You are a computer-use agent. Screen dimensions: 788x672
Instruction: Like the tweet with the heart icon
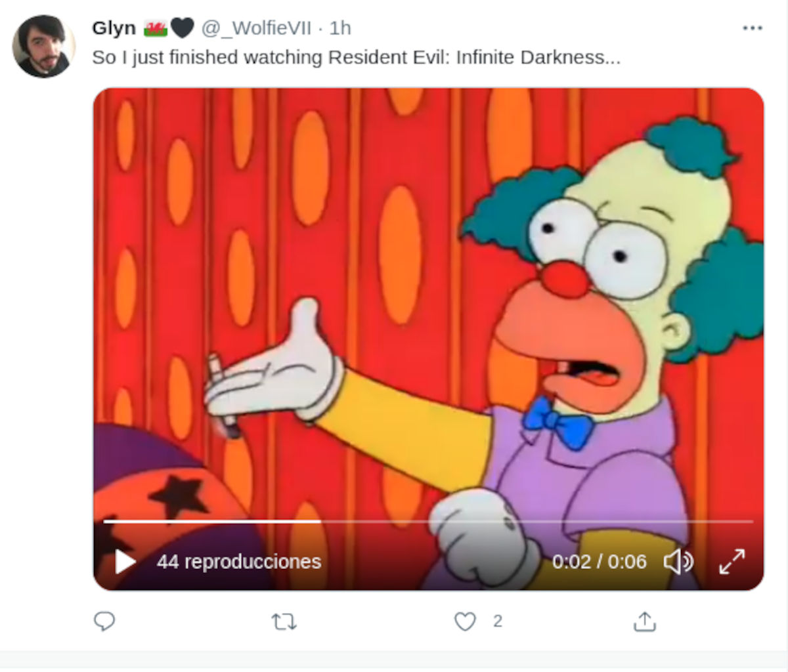click(x=465, y=621)
